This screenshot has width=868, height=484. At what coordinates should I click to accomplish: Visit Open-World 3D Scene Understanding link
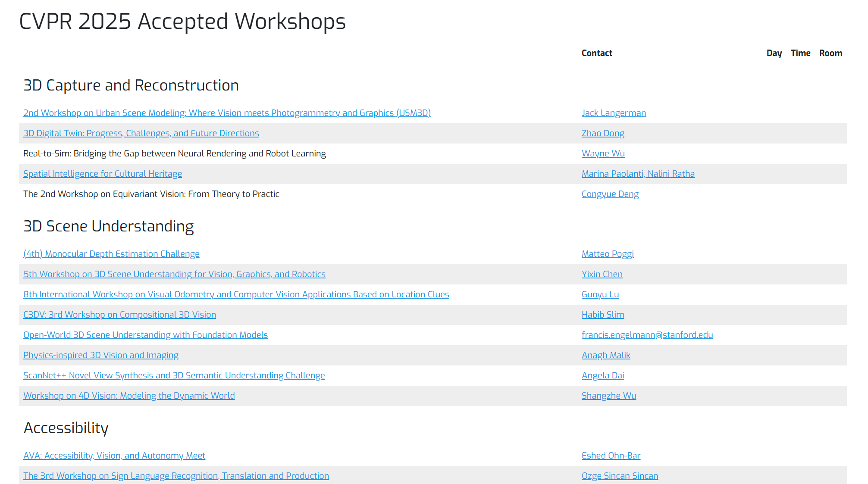pyautogui.click(x=145, y=334)
